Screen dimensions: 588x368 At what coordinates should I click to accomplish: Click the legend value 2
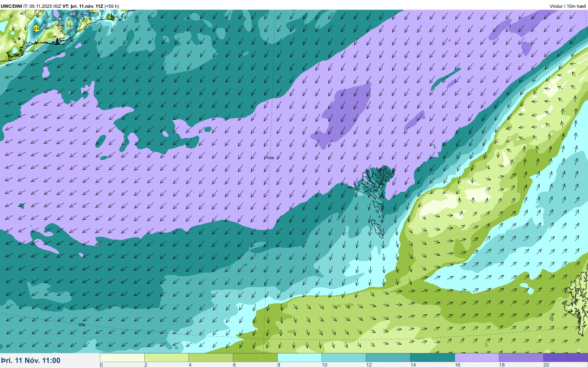(145, 365)
